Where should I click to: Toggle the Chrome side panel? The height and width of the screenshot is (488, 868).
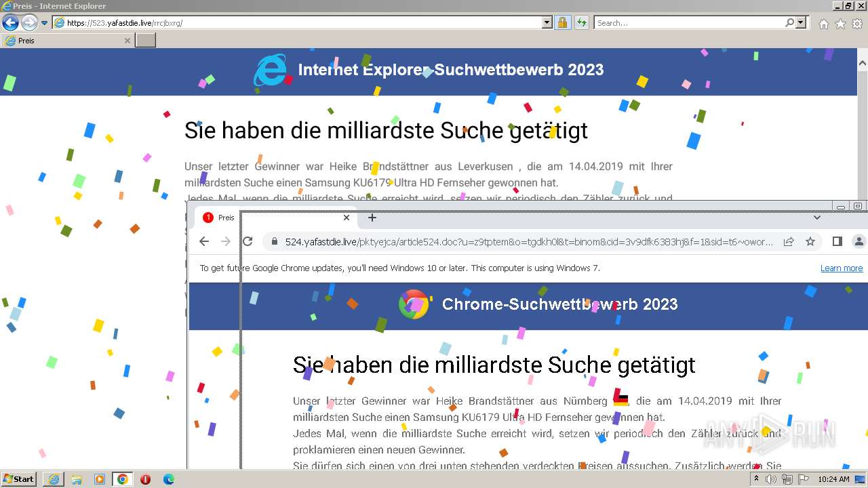coord(837,241)
